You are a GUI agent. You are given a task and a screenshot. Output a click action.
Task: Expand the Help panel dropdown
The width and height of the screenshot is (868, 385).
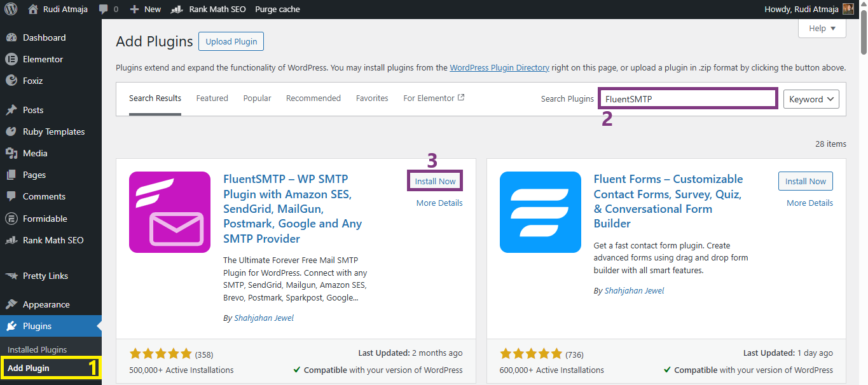click(822, 28)
